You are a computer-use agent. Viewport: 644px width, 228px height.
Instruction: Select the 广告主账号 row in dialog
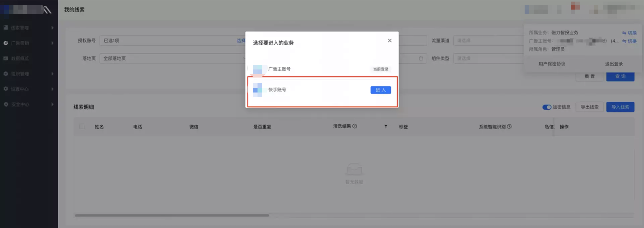(x=322, y=69)
